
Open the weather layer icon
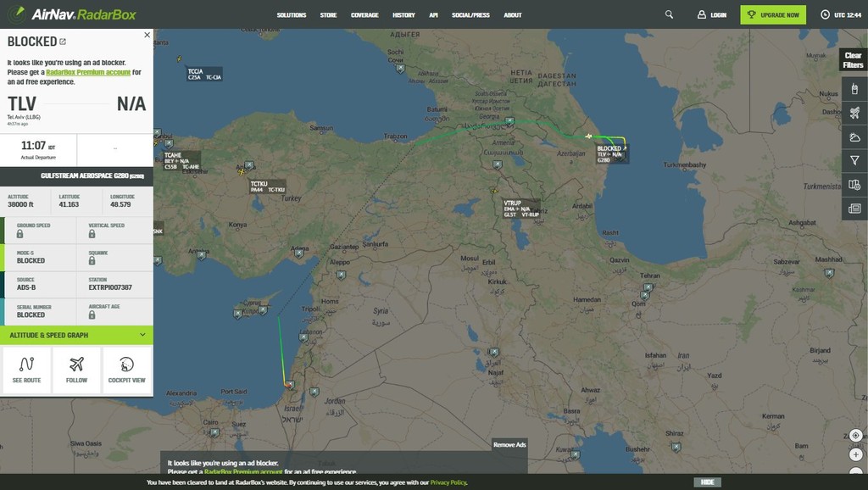(x=854, y=136)
